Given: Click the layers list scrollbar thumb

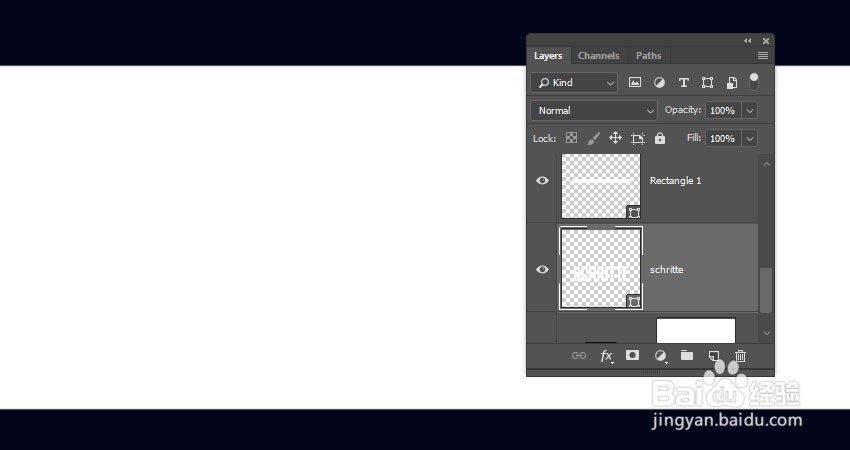Looking at the screenshot, I should pos(766,290).
